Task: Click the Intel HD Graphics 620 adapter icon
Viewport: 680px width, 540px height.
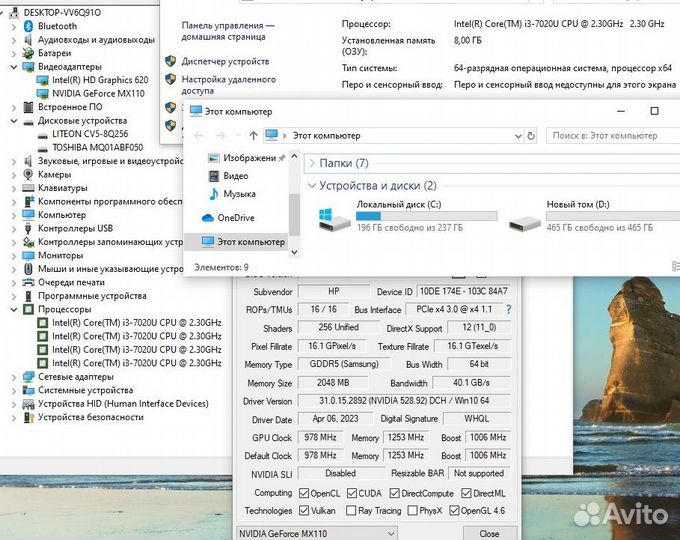Action: 42,80
